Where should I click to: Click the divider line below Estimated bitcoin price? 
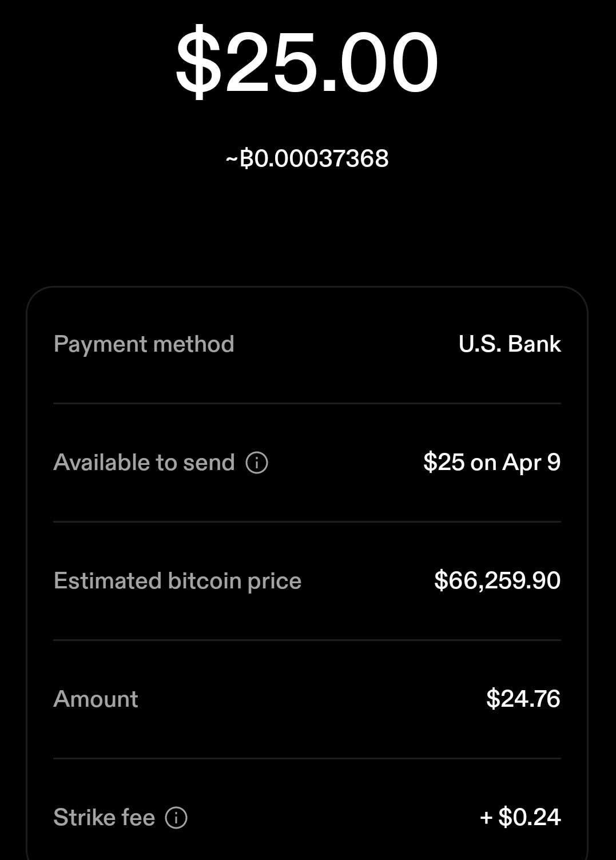point(307,640)
